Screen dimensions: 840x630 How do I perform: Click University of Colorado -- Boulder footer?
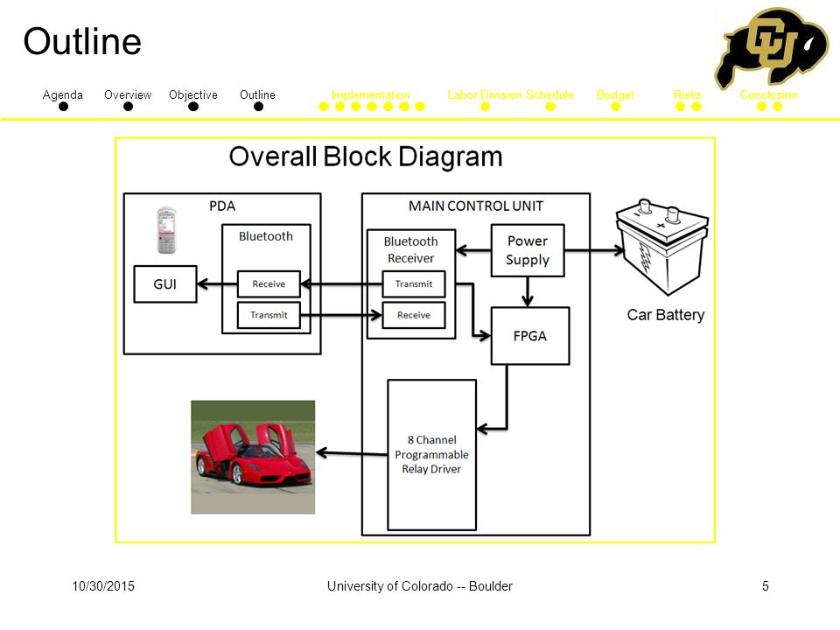(x=420, y=586)
